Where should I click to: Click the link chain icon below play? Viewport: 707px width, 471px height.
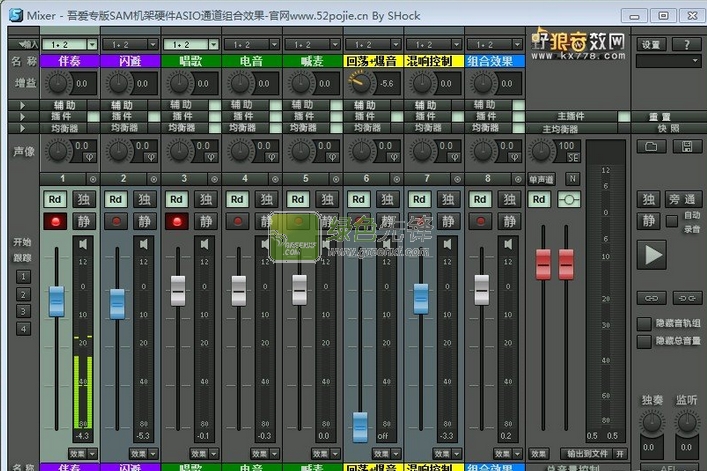(x=652, y=298)
